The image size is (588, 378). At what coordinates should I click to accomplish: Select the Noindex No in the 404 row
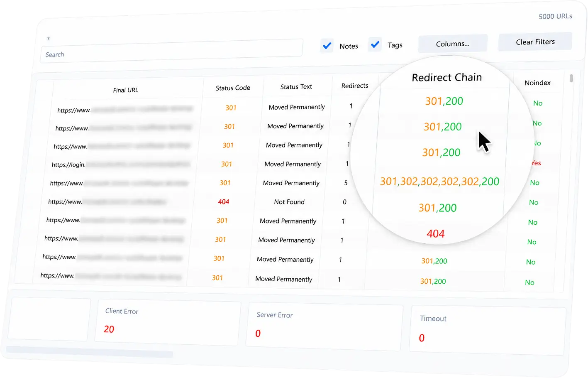coord(534,202)
